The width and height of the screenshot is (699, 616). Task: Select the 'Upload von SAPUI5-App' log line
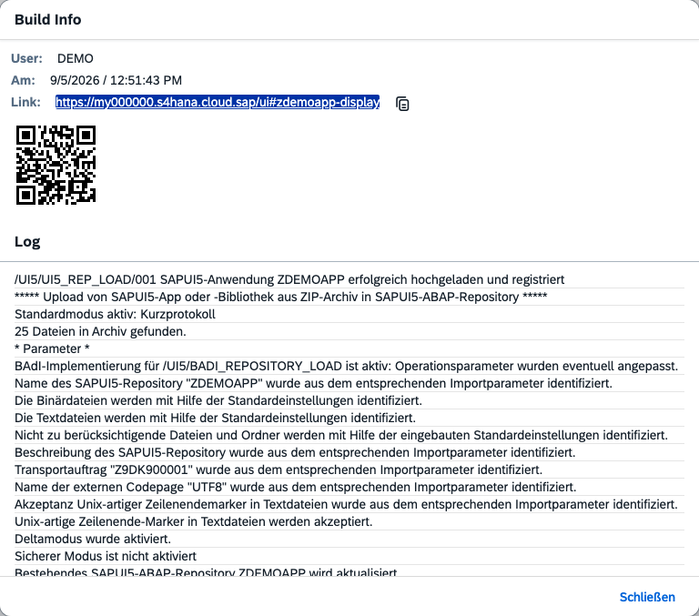click(x=349, y=297)
